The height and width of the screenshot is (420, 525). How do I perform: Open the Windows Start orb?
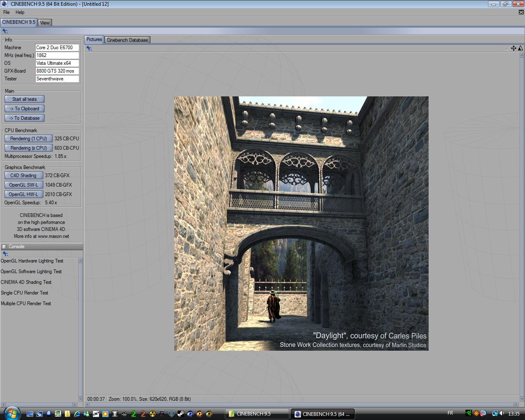[x=12, y=413]
